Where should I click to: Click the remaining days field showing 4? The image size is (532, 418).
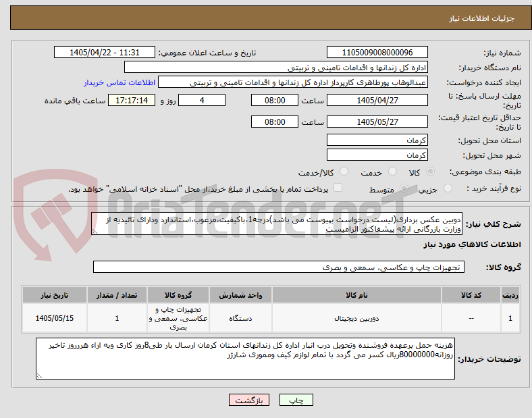[x=202, y=100]
